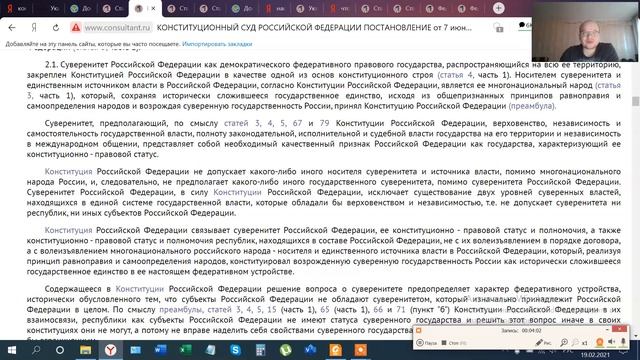Open 'Конституции' link after 'Содержащееся в'

point(140,289)
